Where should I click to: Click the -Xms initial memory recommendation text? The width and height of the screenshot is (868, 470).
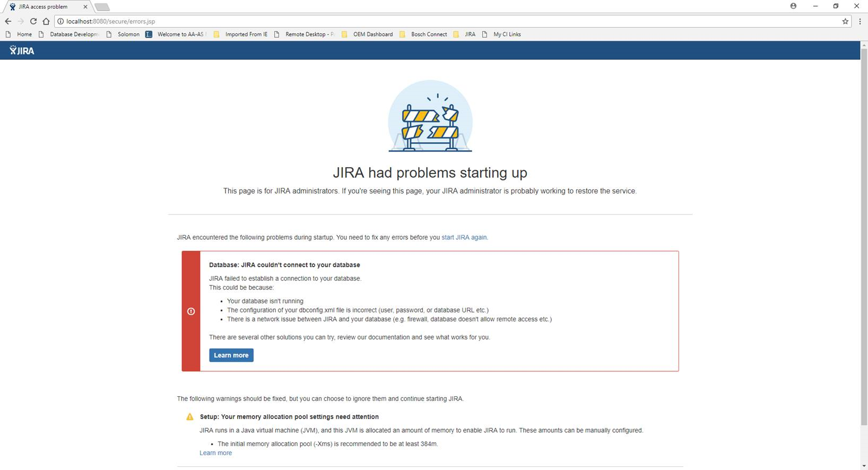pyautogui.click(x=328, y=444)
